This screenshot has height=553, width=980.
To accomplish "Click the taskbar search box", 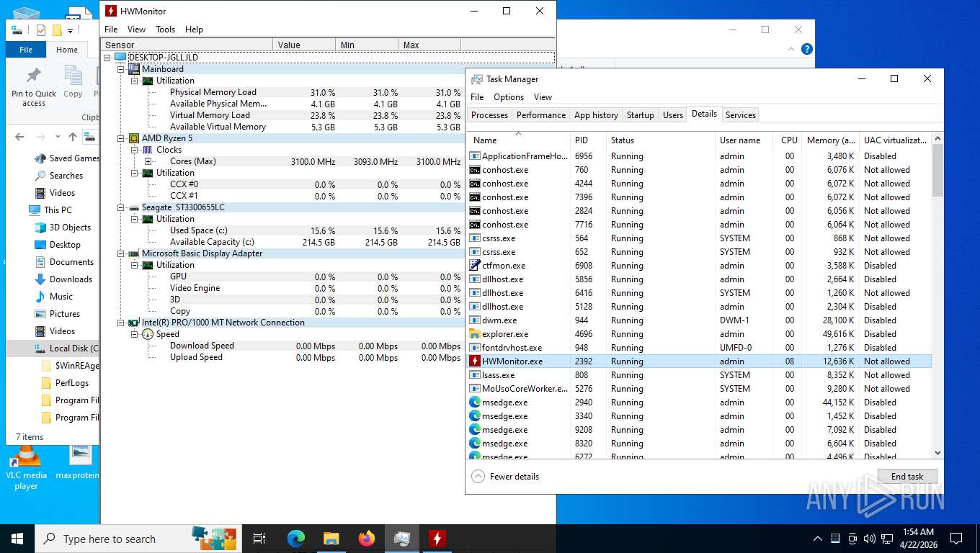I will (139, 539).
